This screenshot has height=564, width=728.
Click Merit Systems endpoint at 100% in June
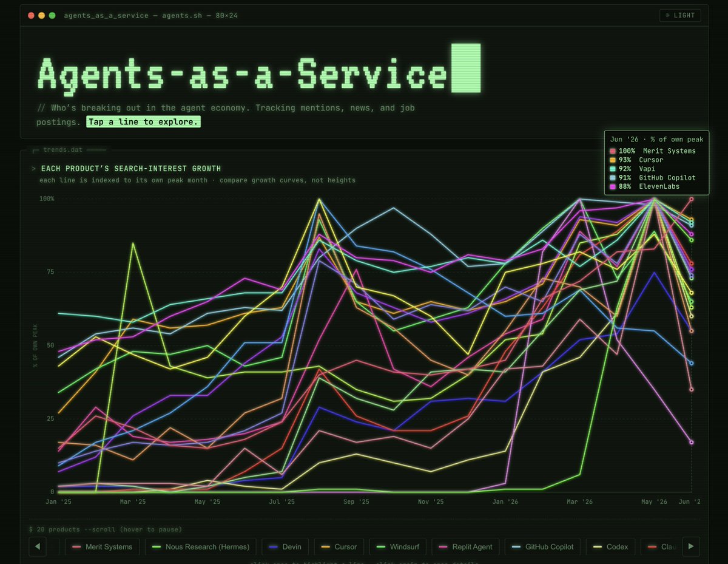(x=691, y=199)
